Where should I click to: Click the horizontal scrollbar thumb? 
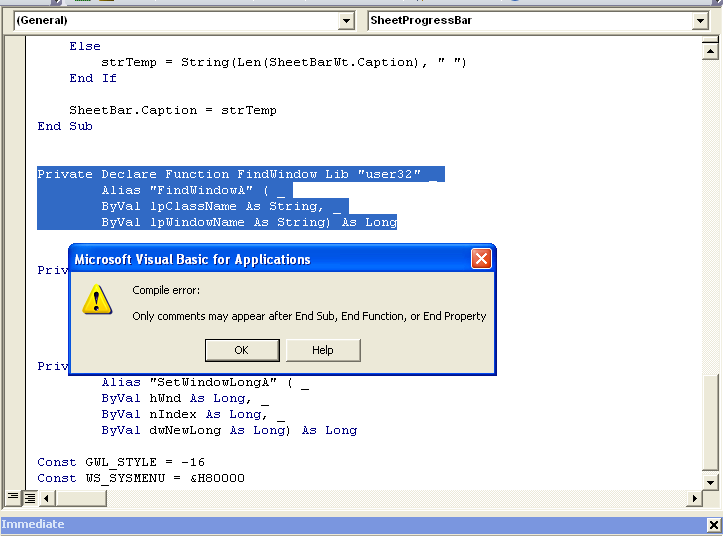click(x=81, y=498)
